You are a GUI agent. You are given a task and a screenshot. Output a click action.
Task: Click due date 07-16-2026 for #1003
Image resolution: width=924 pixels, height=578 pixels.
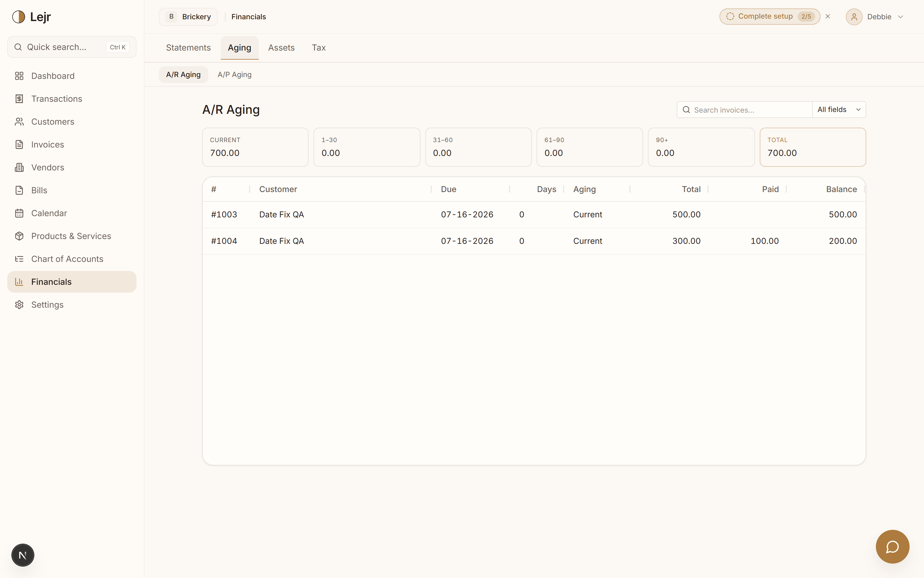[x=467, y=214]
